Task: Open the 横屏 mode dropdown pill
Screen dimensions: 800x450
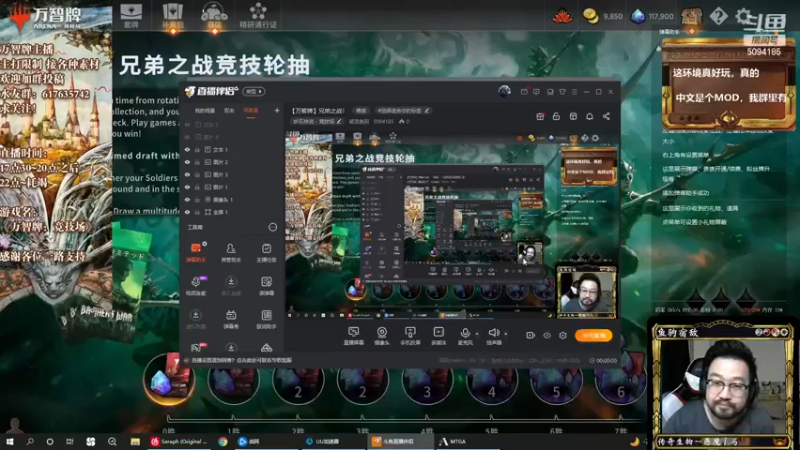Action: 253,92
